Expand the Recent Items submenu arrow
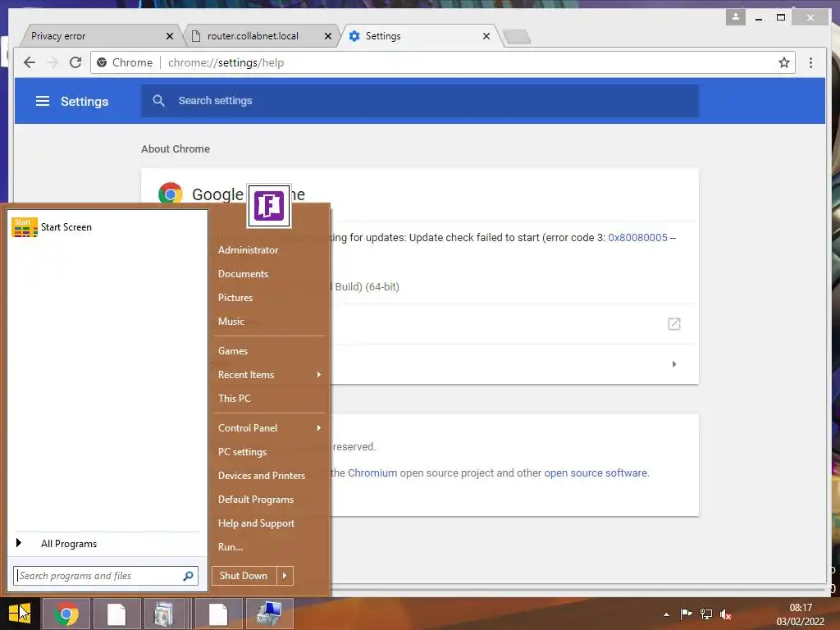840x630 pixels. [x=319, y=374]
